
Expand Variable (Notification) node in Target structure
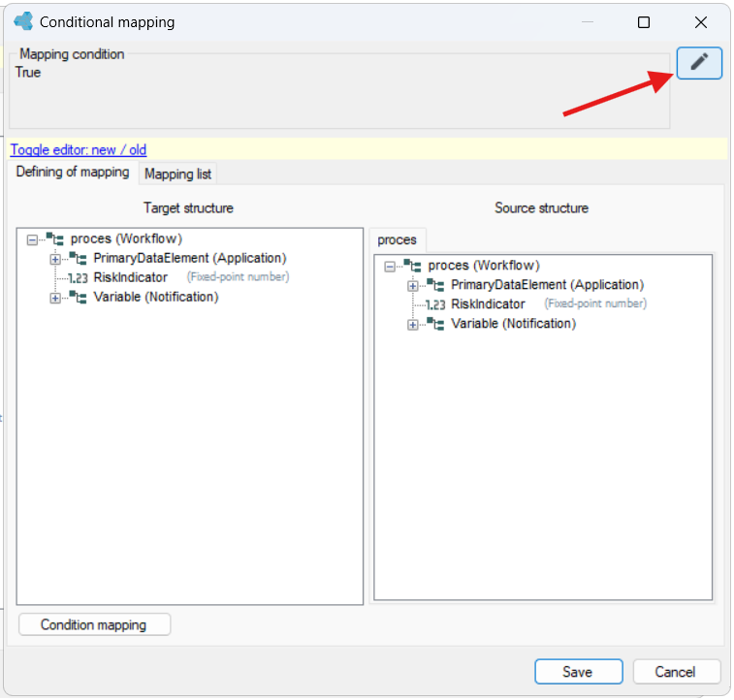(55, 298)
